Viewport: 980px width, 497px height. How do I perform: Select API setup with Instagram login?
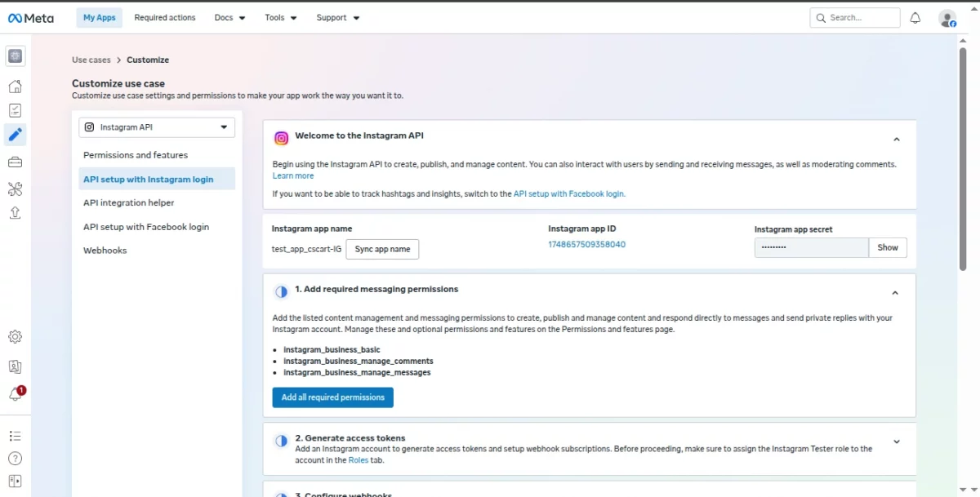pyautogui.click(x=157, y=179)
